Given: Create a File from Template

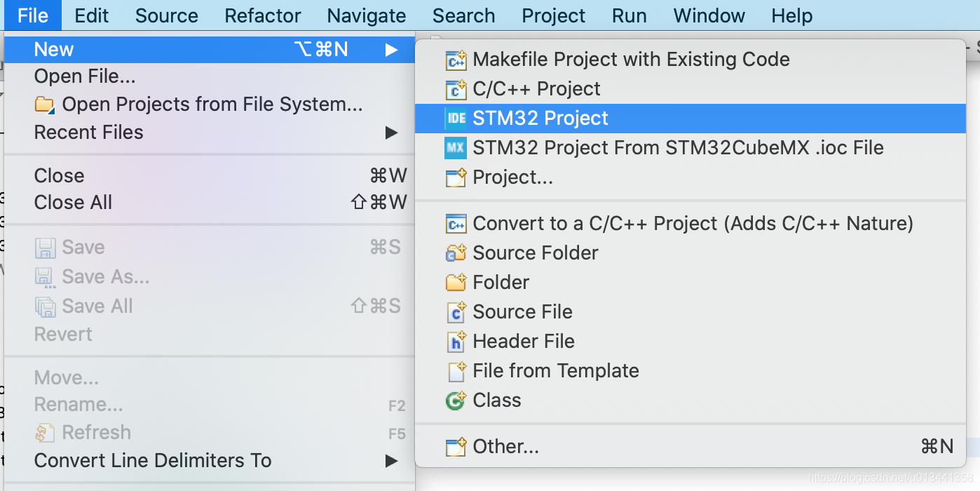Looking at the screenshot, I should click(556, 370).
